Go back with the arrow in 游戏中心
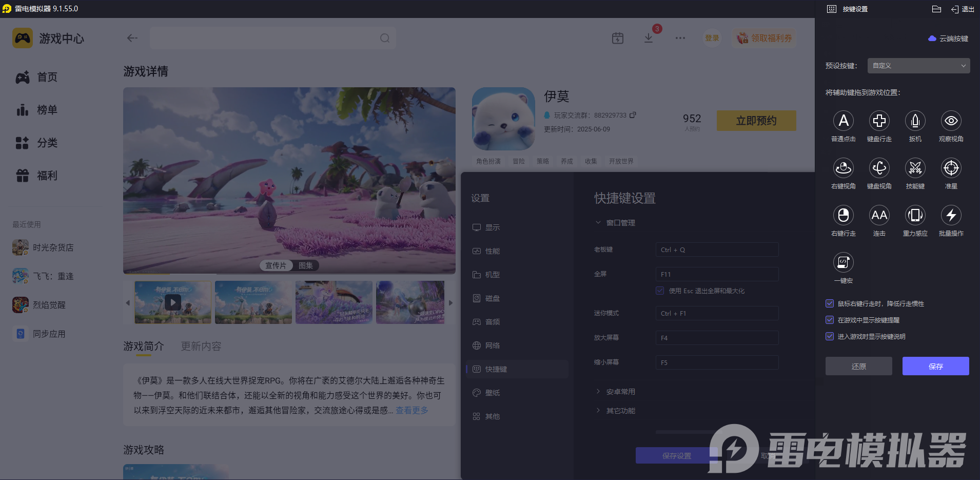The width and height of the screenshot is (980, 480). [x=132, y=38]
